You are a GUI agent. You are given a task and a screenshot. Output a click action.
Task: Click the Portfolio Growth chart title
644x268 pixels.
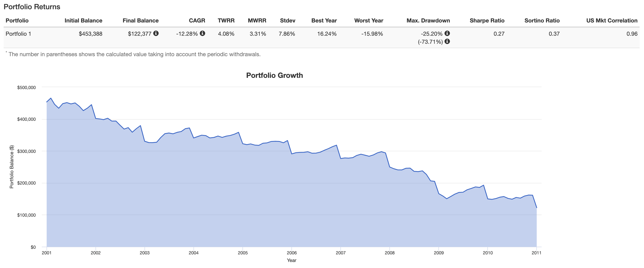point(274,75)
